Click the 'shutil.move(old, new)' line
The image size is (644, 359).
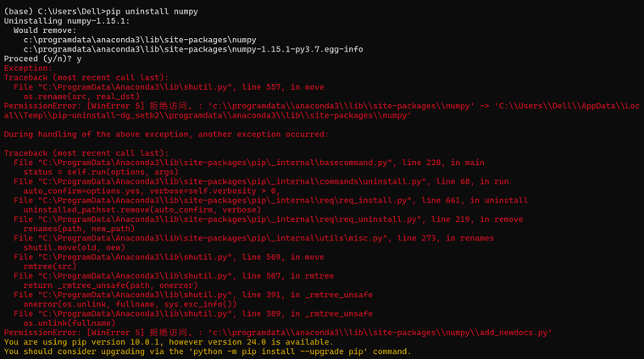tap(75, 247)
